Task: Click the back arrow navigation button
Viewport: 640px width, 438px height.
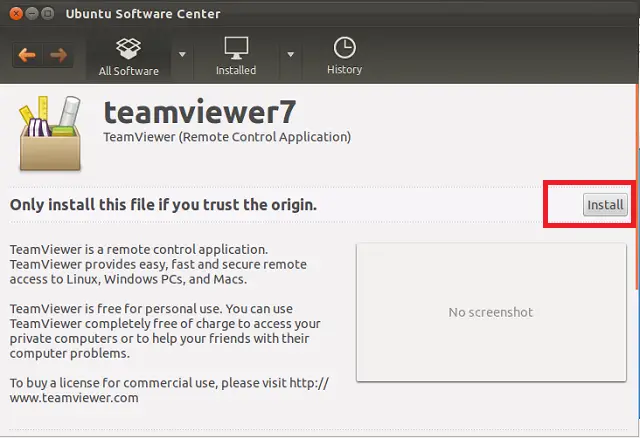Action: click(x=27, y=55)
